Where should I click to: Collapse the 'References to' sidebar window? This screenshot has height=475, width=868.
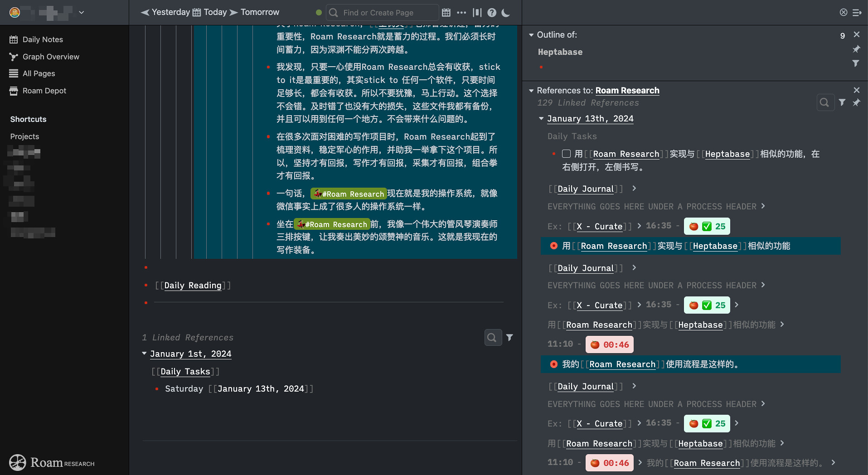coord(531,91)
